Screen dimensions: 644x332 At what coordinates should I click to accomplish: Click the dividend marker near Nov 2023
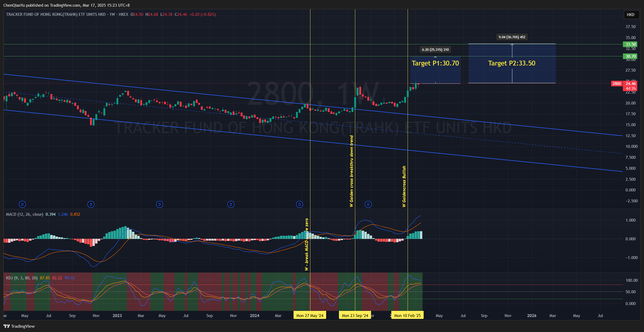click(x=231, y=204)
